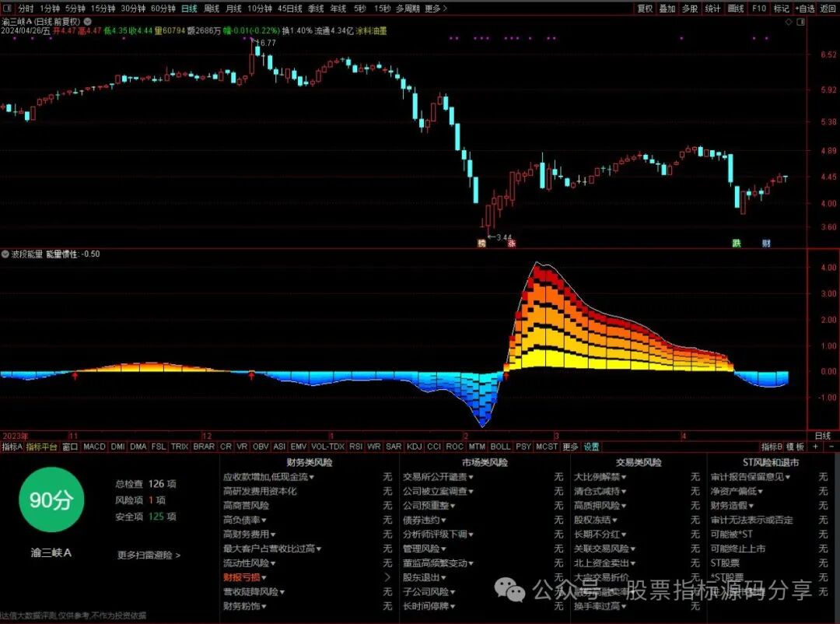
Task: Switch to the 分时 period
Action: [26, 9]
